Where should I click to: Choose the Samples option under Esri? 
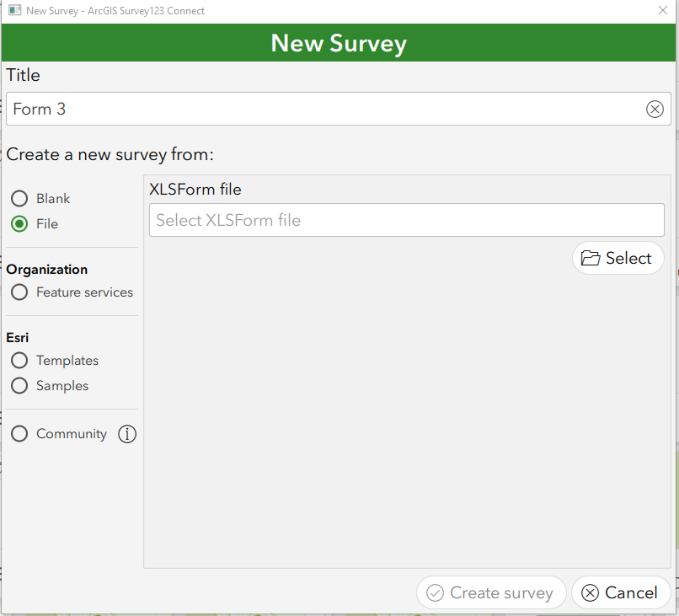coord(19,385)
